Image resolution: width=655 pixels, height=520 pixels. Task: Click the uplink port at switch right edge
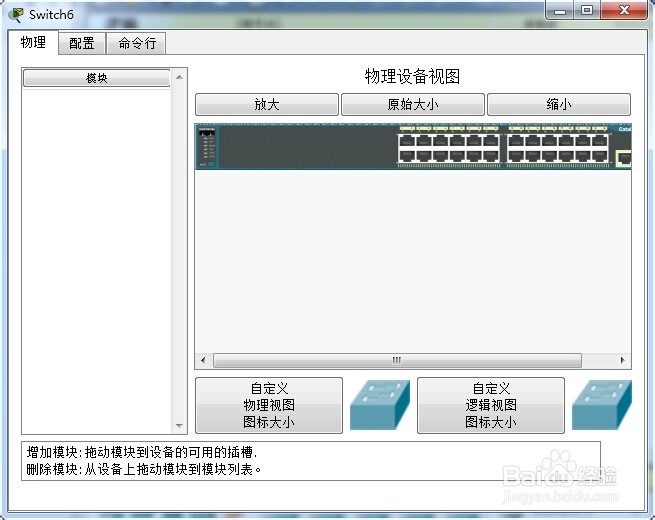(x=624, y=158)
